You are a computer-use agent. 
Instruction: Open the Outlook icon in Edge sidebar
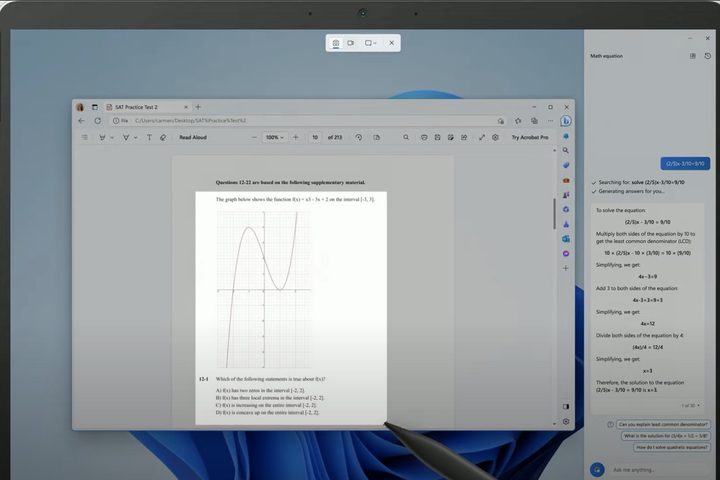click(566, 239)
